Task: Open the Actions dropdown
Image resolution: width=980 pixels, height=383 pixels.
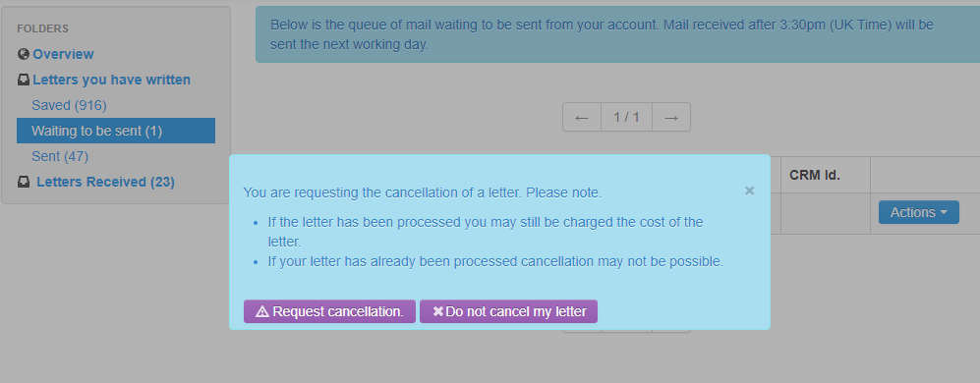Action: pyautogui.click(x=919, y=212)
